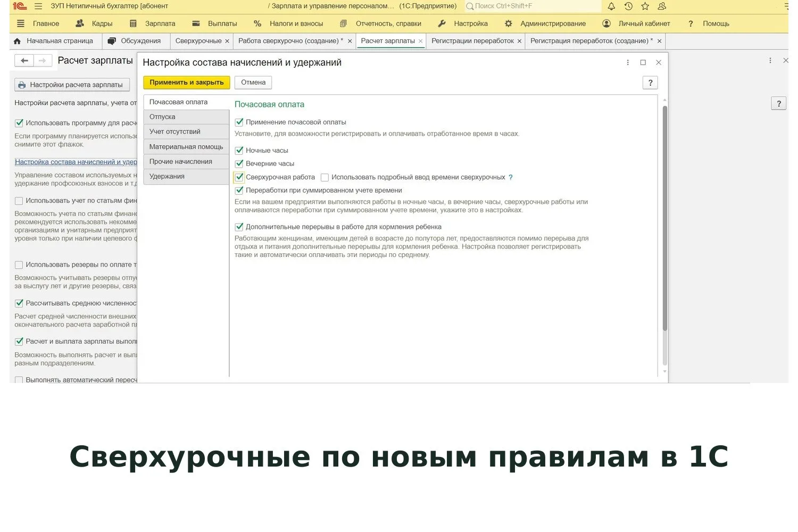The image size is (798, 532).
Task: Click the Применить и закрыть button
Action: 187,82
